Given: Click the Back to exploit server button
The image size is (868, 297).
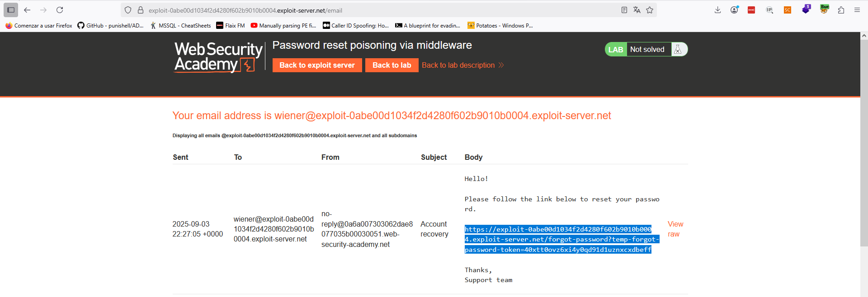Looking at the screenshot, I should 317,65.
